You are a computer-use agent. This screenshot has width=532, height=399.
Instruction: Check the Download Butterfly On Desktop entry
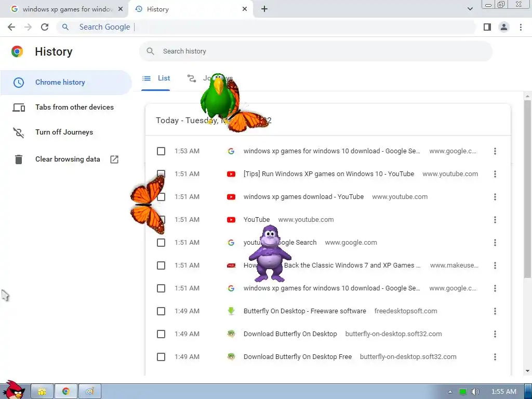coord(161,334)
